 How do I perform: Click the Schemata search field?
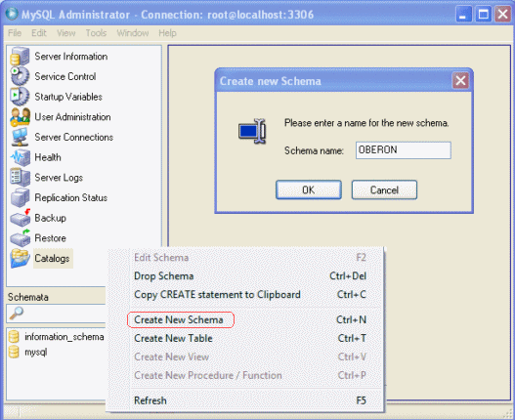[56, 314]
